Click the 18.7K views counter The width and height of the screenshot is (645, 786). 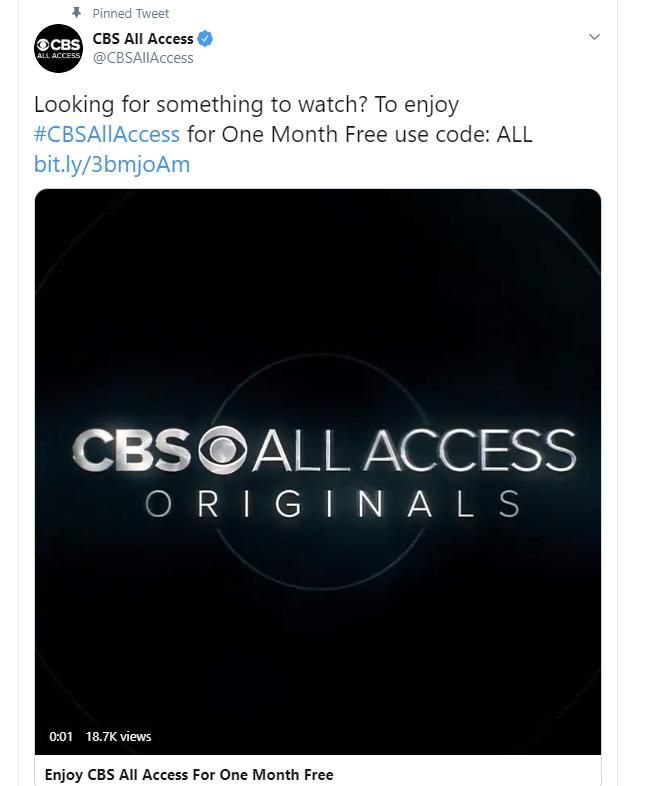click(x=118, y=736)
